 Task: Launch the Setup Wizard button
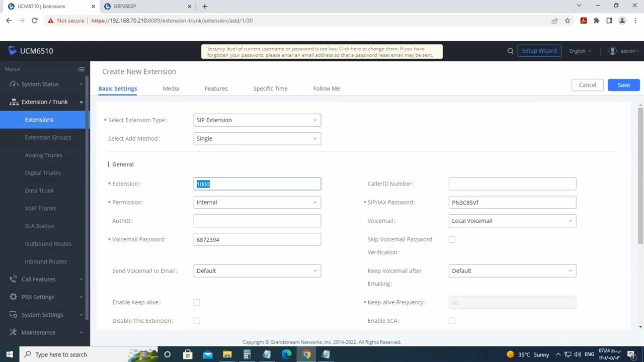point(539,51)
